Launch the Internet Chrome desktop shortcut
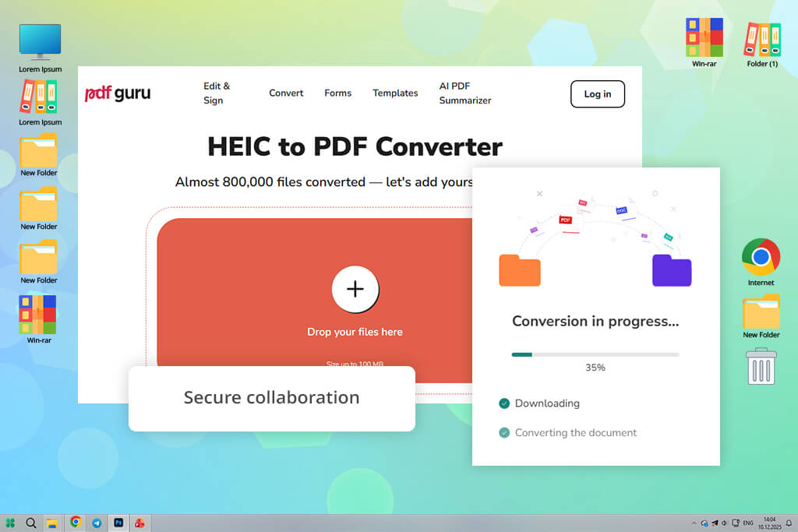Screen dimensions: 798x532 click(761, 262)
